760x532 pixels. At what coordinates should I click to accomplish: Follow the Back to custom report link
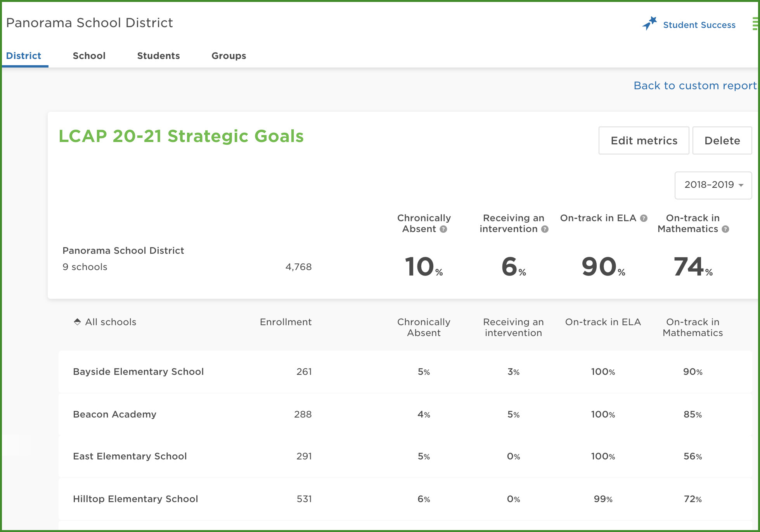pos(695,85)
